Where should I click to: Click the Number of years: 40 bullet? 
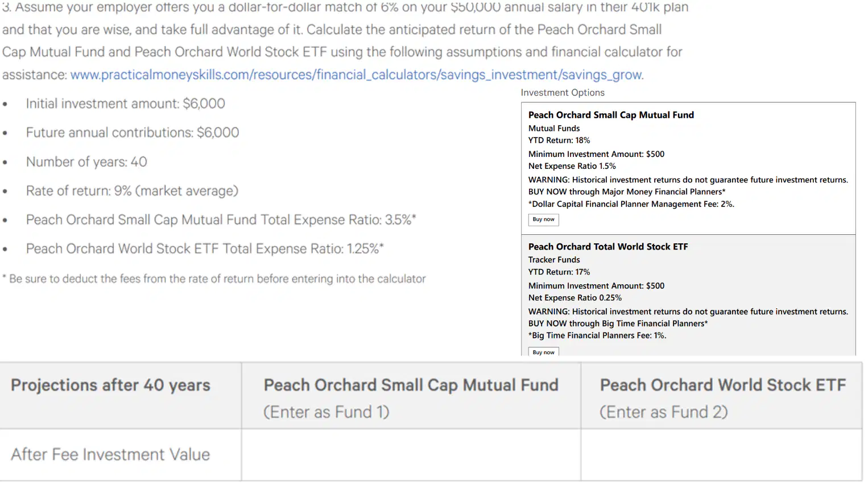click(x=86, y=162)
